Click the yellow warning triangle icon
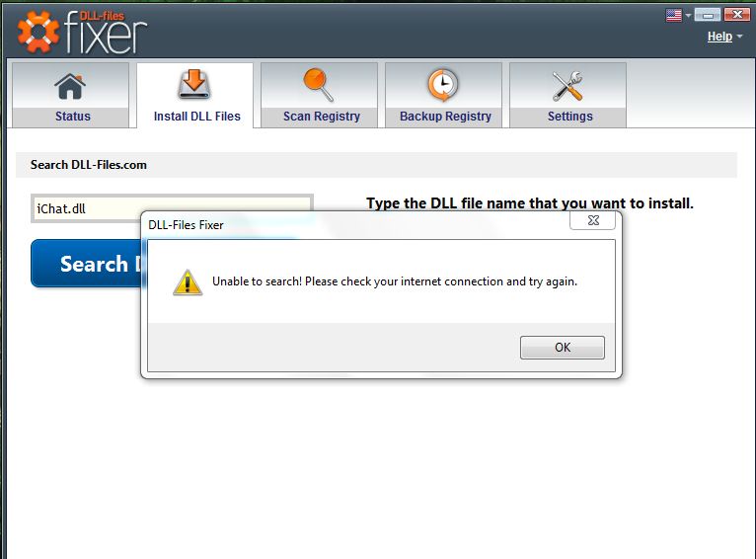The width and height of the screenshot is (756, 559). point(188,282)
